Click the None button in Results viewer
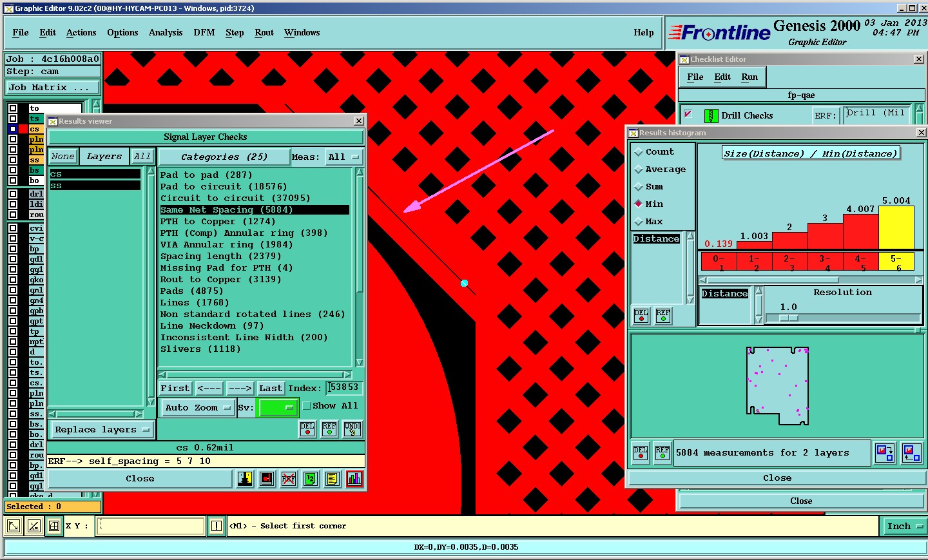This screenshot has height=560, width=928. pyautogui.click(x=63, y=156)
